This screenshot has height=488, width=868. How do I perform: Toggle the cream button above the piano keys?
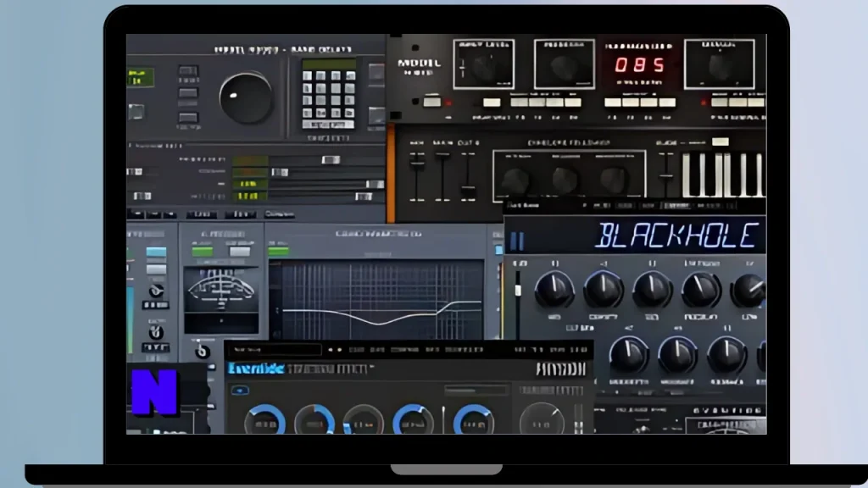click(x=721, y=141)
